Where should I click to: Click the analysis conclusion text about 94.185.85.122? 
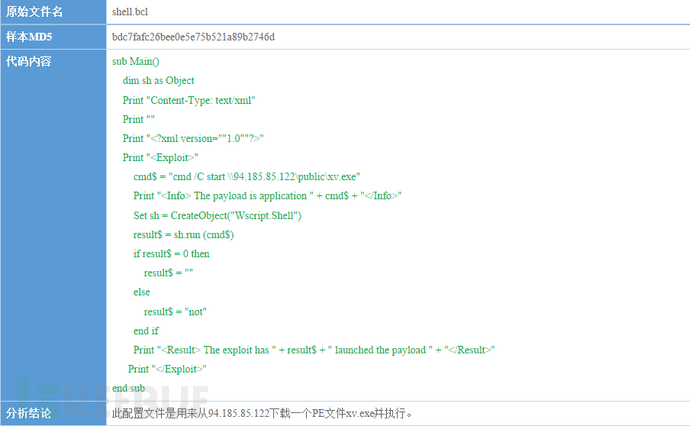click(x=262, y=413)
